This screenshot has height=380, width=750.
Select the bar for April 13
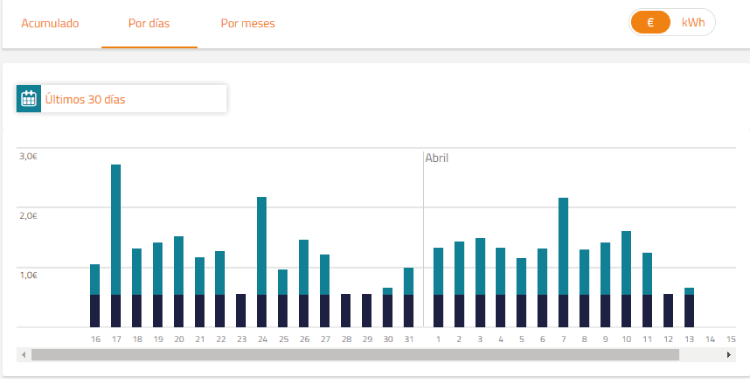(x=689, y=308)
